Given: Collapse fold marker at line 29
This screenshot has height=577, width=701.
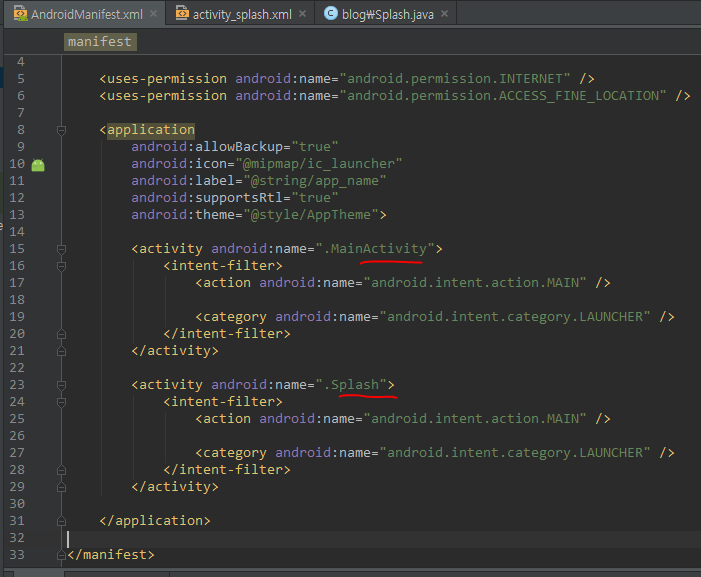Looking at the screenshot, I should [x=62, y=487].
